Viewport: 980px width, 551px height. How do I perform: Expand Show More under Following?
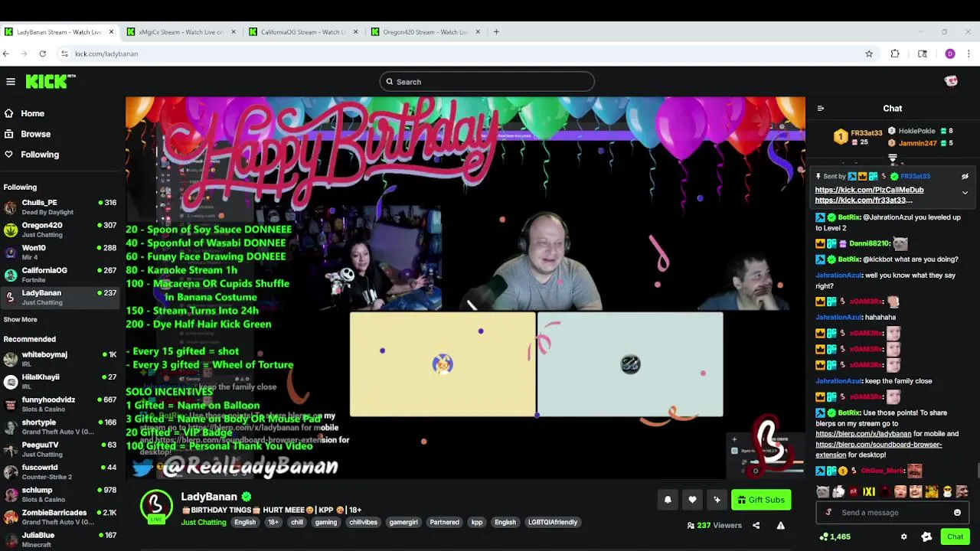click(x=20, y=320)
